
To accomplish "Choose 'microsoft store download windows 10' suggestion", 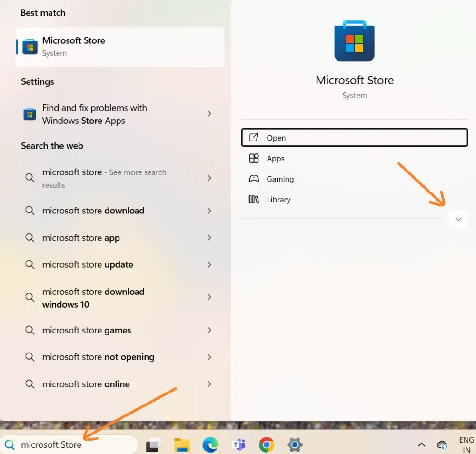I will pyautogui.click(x=120, y=298).
